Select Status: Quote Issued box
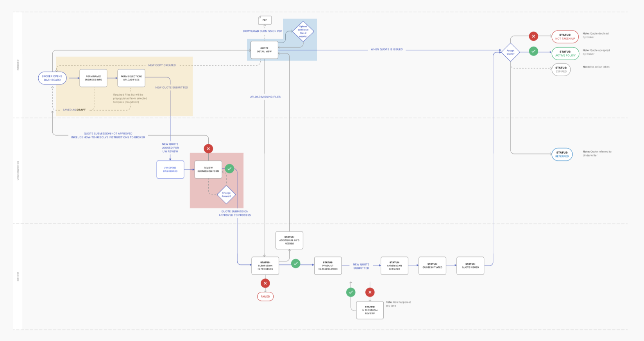The image size is (644, 341). 470,266
